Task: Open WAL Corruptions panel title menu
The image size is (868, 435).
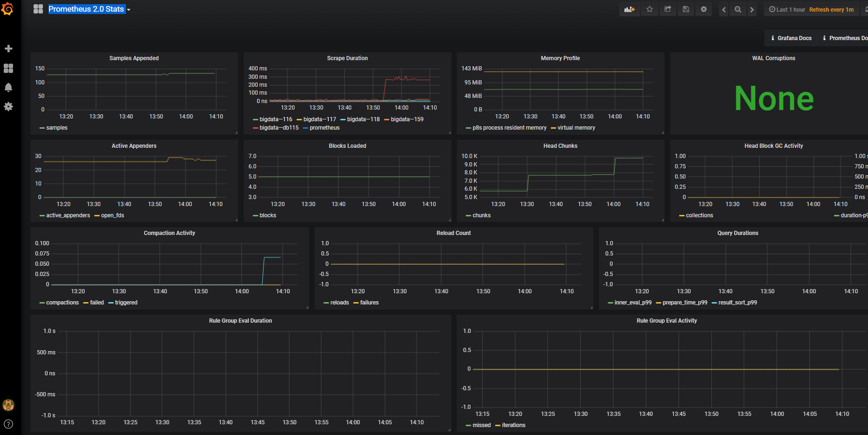Action: point(773,58)
